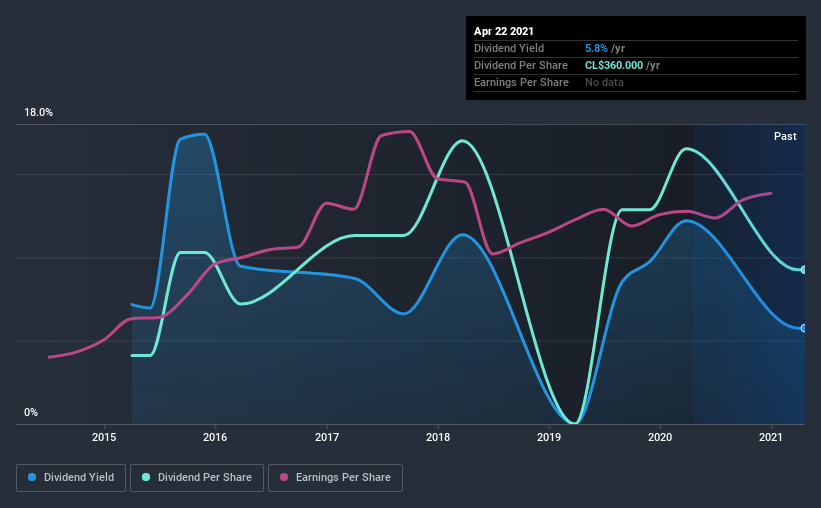Click the No data earnings value

(x=604, y=82)
